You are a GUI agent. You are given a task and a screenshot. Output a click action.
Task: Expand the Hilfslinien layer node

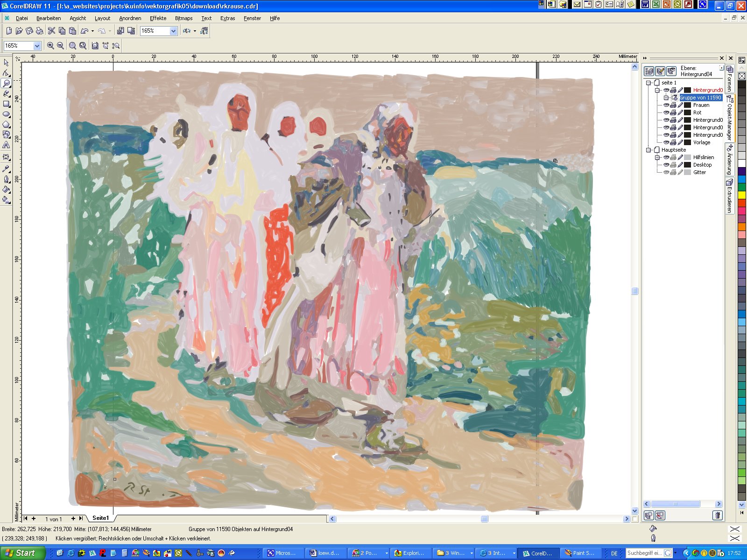(657, 157)
